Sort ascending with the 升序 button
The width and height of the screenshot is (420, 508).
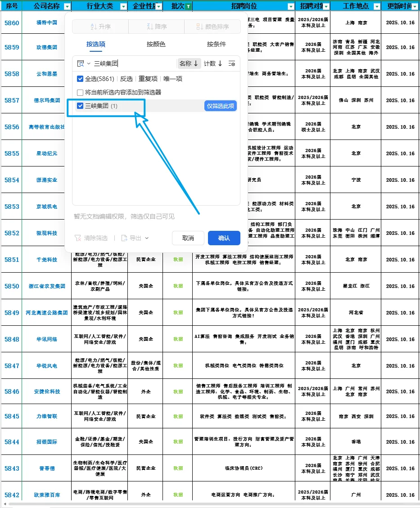(x=100, y=27)
